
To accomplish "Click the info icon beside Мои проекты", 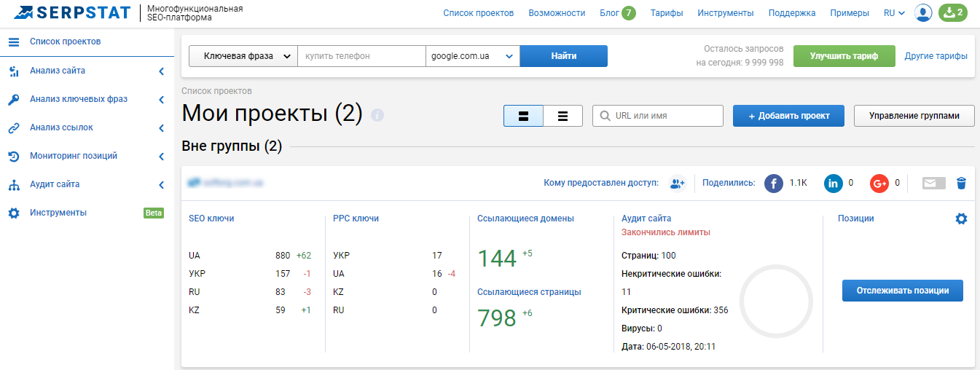I will tap(377, 116).
